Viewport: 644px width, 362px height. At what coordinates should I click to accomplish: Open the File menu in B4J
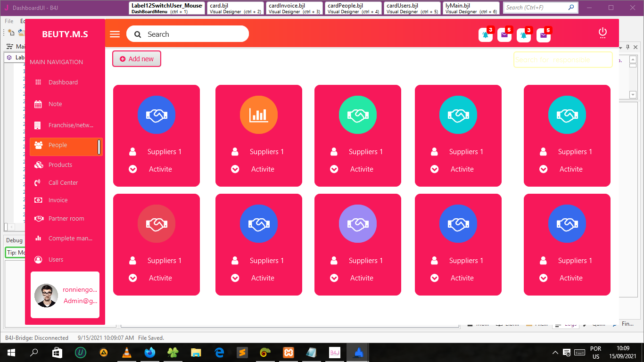(9, 21)
